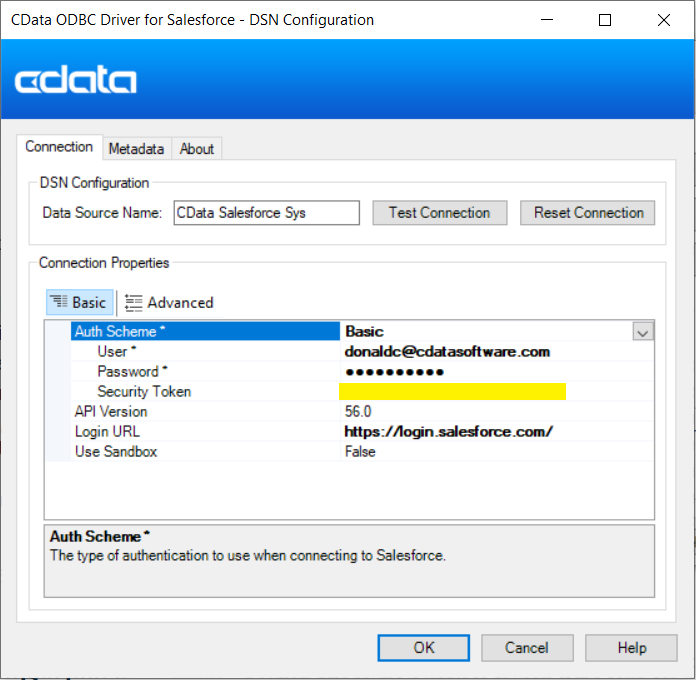Select the API Version value 56.0
Image resolution: width=696 pixels, height=680 pixels.
pyautogui.click(x=358, y=411)
